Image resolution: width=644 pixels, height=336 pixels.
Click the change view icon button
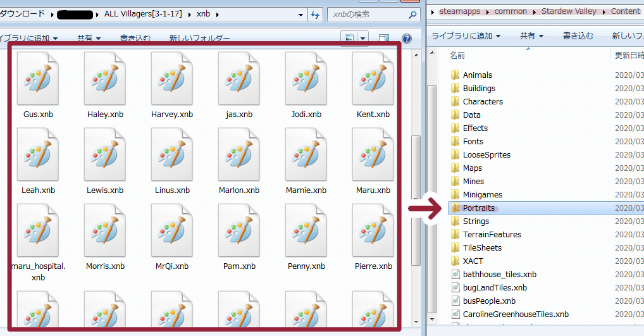[x=349, y=38]
